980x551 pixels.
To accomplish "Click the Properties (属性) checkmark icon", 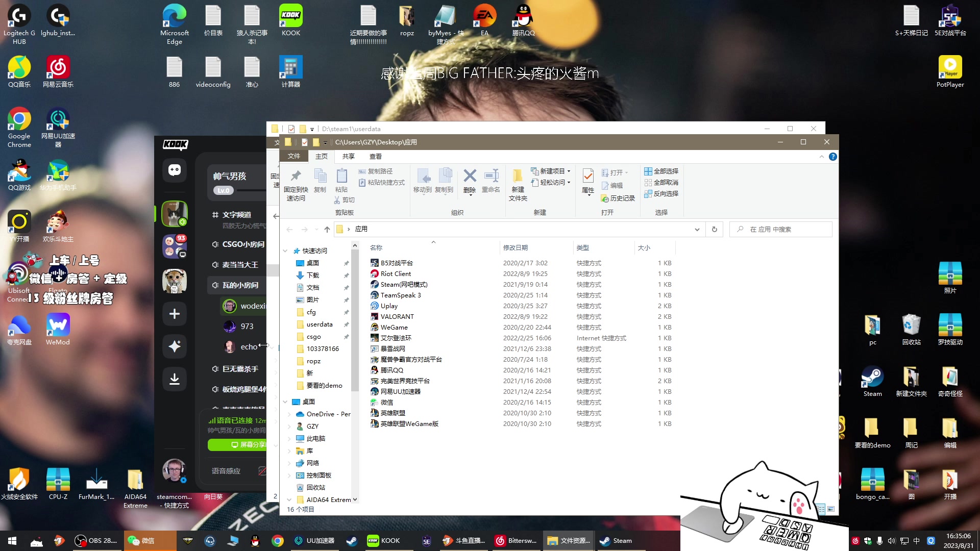I will (x=588, y=176).
